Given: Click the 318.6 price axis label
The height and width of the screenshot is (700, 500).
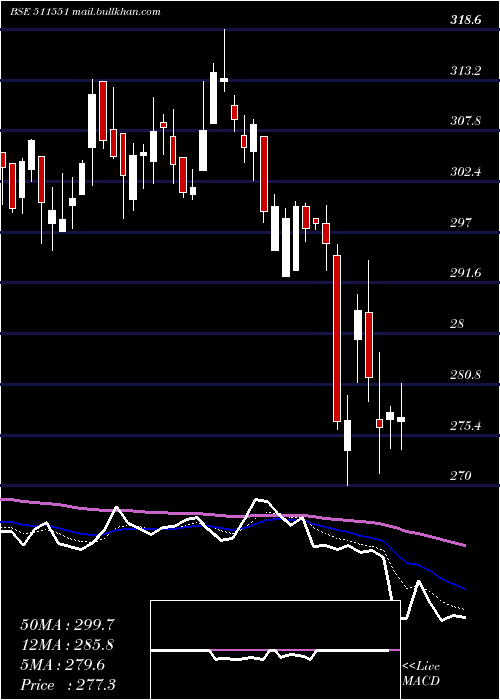Looking at the screenshot, I should (466, 20).
